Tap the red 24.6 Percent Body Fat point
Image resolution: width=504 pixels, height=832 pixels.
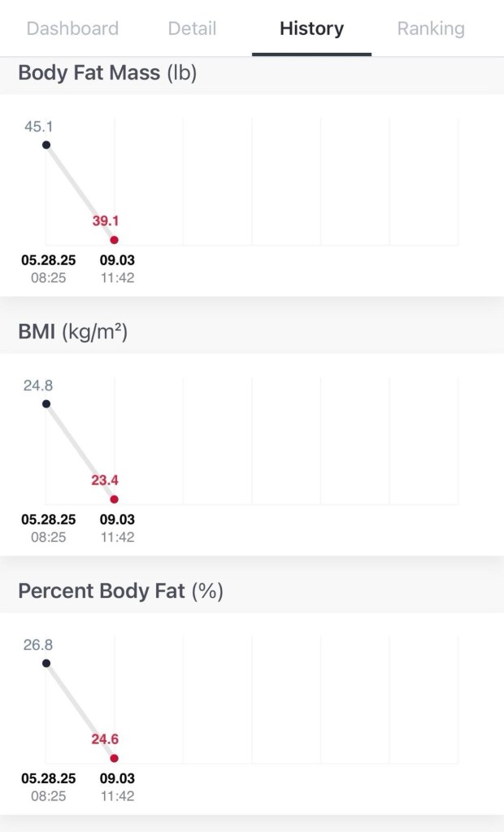coord(114,758)
